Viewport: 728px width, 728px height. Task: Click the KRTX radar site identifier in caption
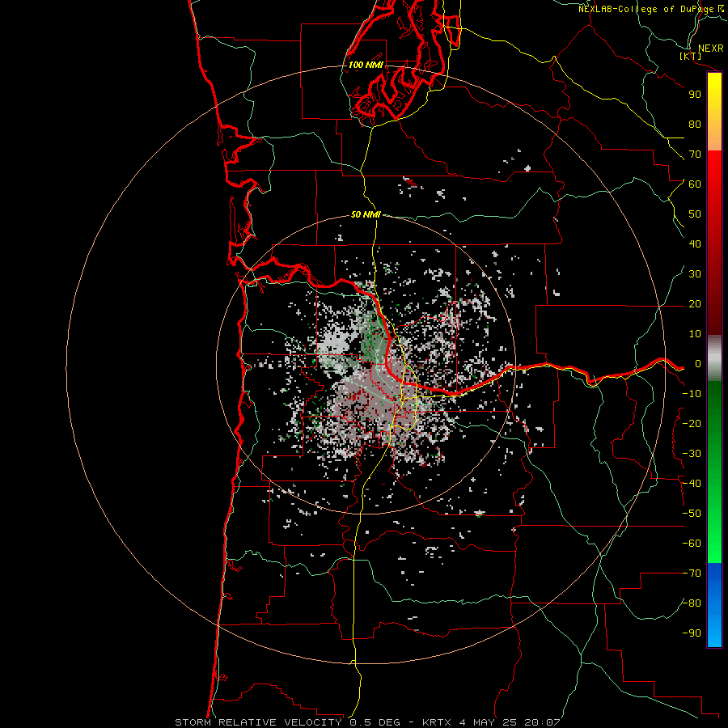tap(437, 722)
